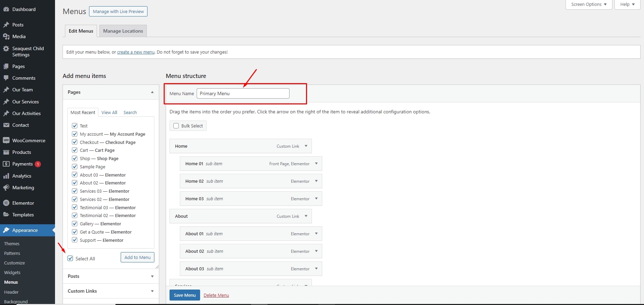Follow the create a new menu link

click(136, 52)
